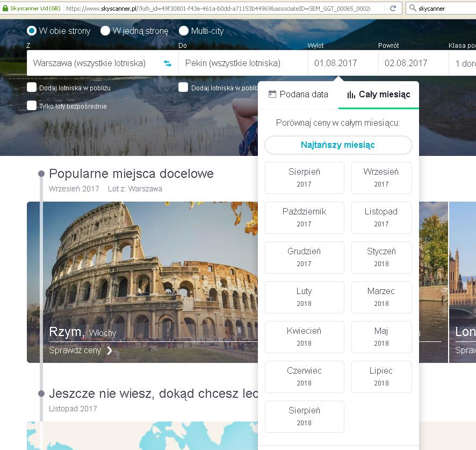Open Sprawdź ceny link for Rzym
The height and width of the screenshot is (450, 476).
(x=81, y=351)
